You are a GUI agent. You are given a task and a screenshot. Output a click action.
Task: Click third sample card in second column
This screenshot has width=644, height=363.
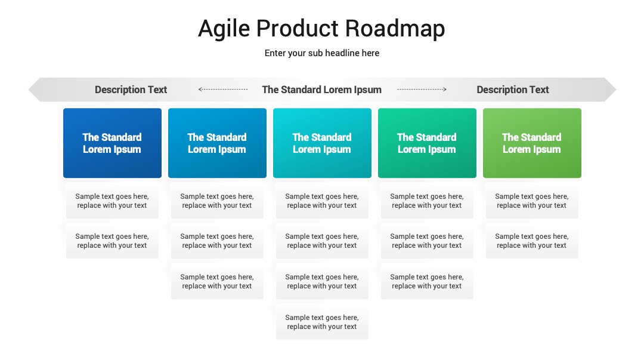tap(217, 282)
